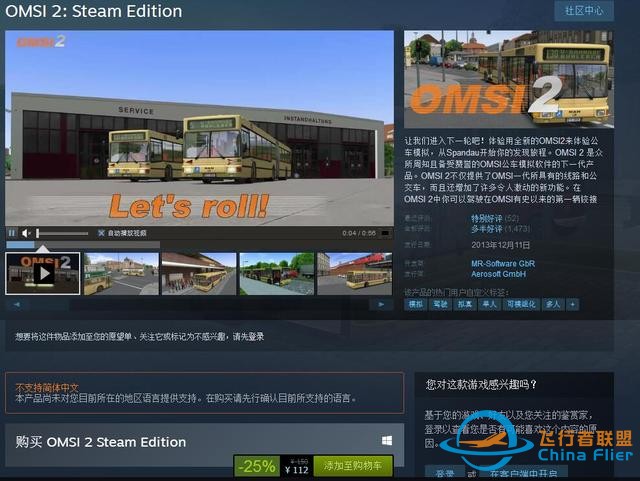Open publisher Aerosoft GmbH page

click(x=498, y=274)
